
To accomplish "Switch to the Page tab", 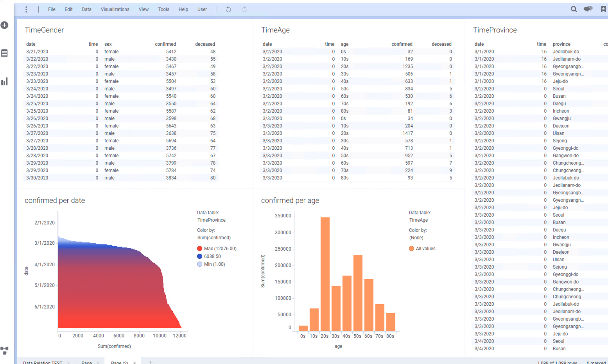I will click(87, 362).
